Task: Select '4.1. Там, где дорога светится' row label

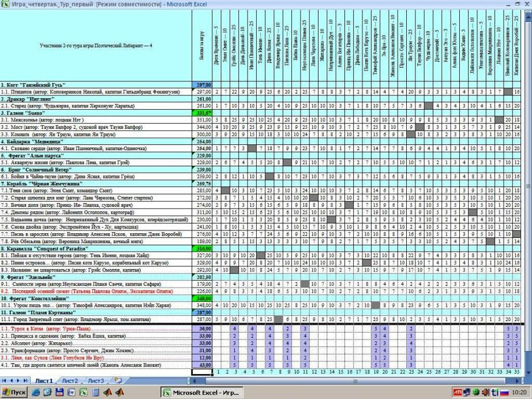Action: [x=96, y=365]
